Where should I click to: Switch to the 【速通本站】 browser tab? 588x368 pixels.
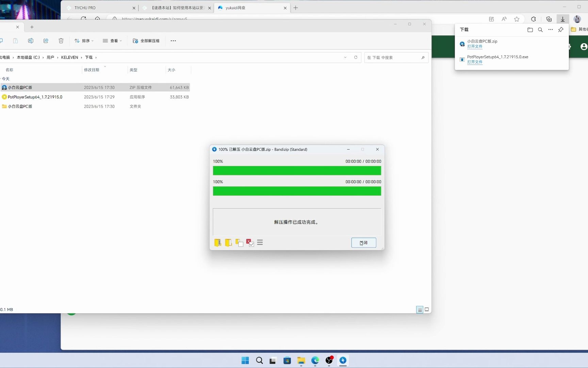pos(177,8)
